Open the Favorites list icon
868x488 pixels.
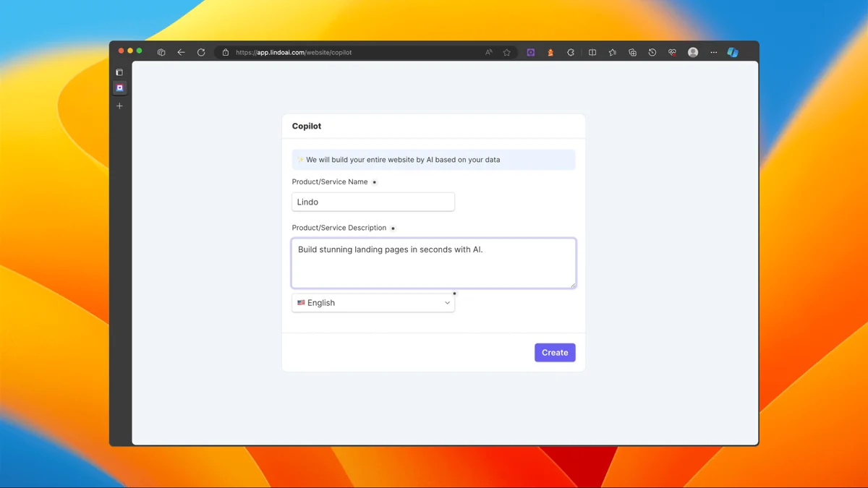(x=613, y=52)
